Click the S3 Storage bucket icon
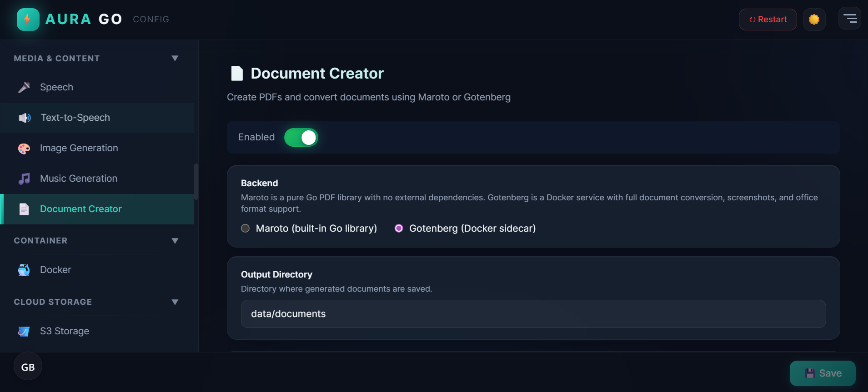This screenshot has width=868, height=392. tap(24, 331)
